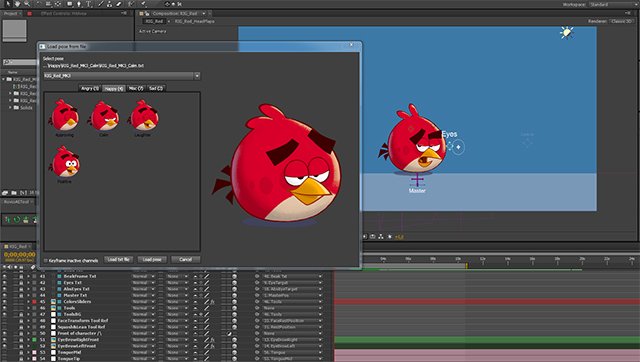Open the Workspace Standard dropdown
This screenshot has height=362, width=640.
(613, 4)
